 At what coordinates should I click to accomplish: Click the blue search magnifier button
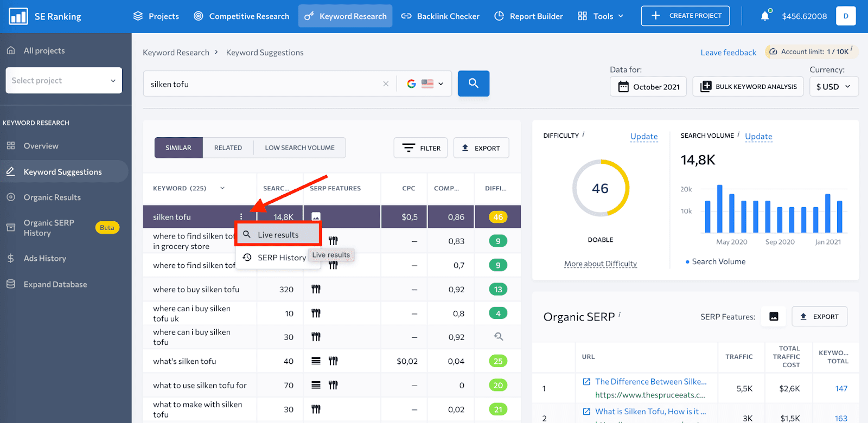pos(474,84)
